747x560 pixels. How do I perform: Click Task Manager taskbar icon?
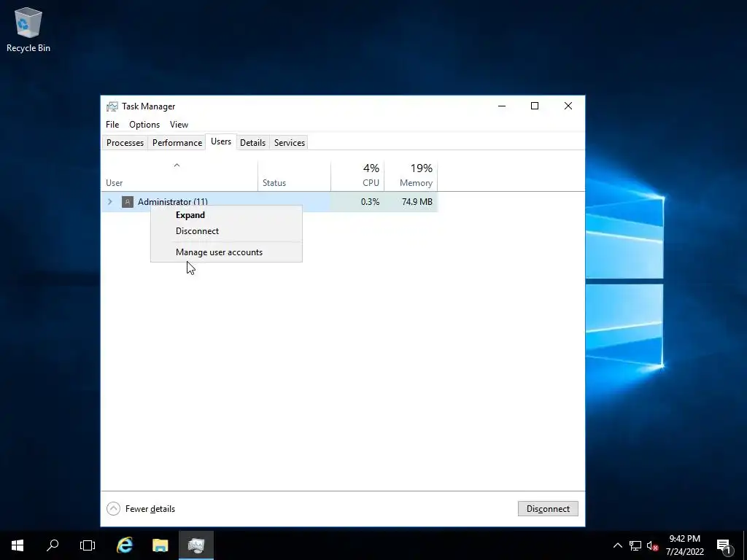pos(196,545)
